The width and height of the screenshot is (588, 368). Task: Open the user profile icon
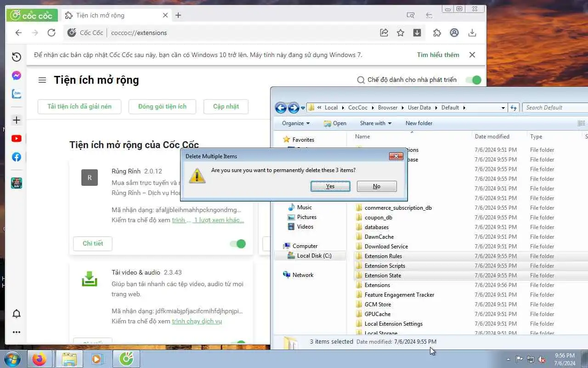click(x=454, y=33)
